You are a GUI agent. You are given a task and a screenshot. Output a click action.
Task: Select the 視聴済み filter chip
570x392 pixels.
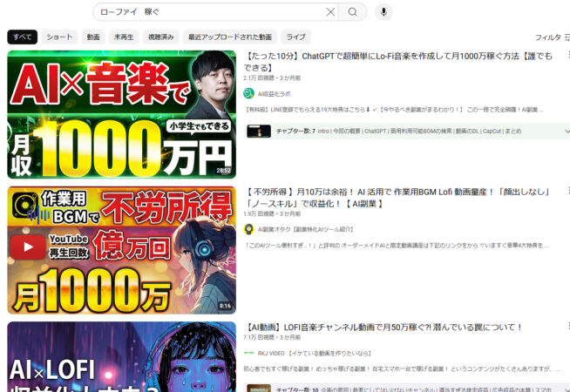click(160, 37)
